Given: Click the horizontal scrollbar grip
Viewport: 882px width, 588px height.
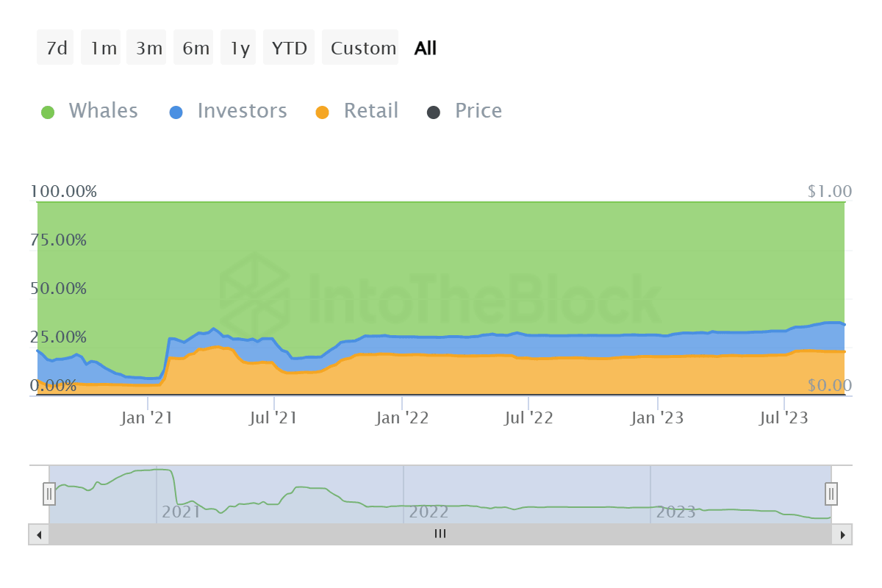Looking at the screenshot, I should tap(440, 534).
